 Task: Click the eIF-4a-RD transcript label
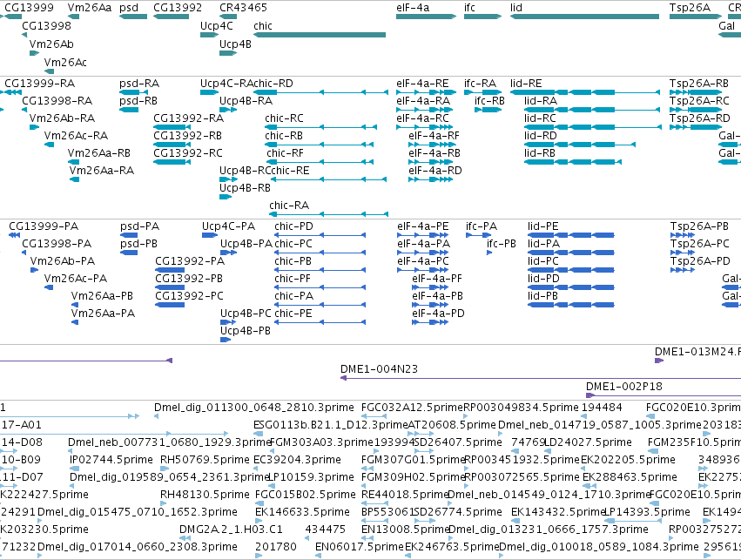(435, 171)
